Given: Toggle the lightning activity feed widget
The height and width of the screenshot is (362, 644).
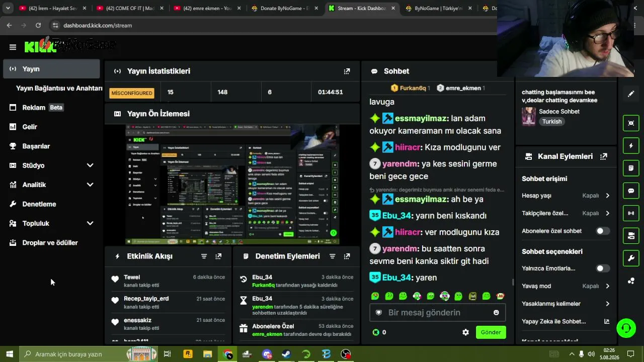Looking at the screenshot, I should click(x=631, y=146).
